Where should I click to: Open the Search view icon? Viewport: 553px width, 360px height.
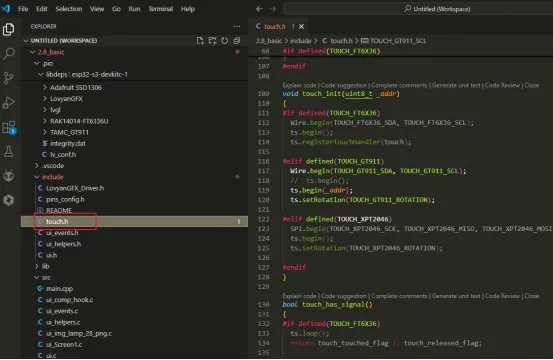point(8,54)
